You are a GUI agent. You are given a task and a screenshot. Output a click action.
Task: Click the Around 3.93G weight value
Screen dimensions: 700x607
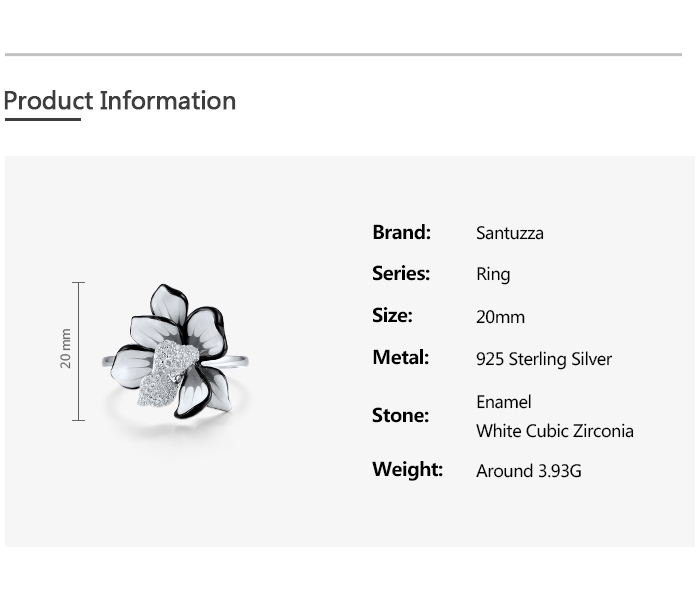(x=529, y=470)
